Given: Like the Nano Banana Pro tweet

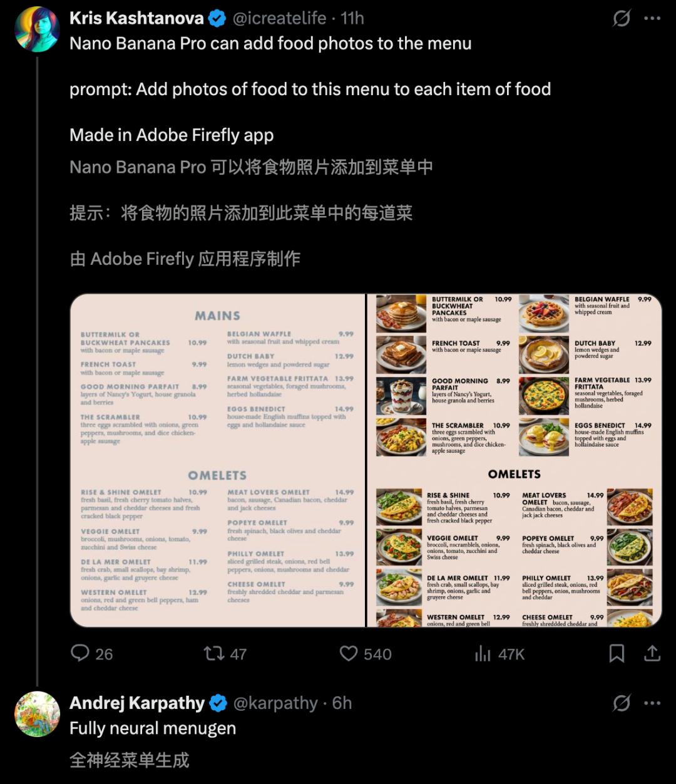Looking at the screenshot, I should tap(348, 654).
